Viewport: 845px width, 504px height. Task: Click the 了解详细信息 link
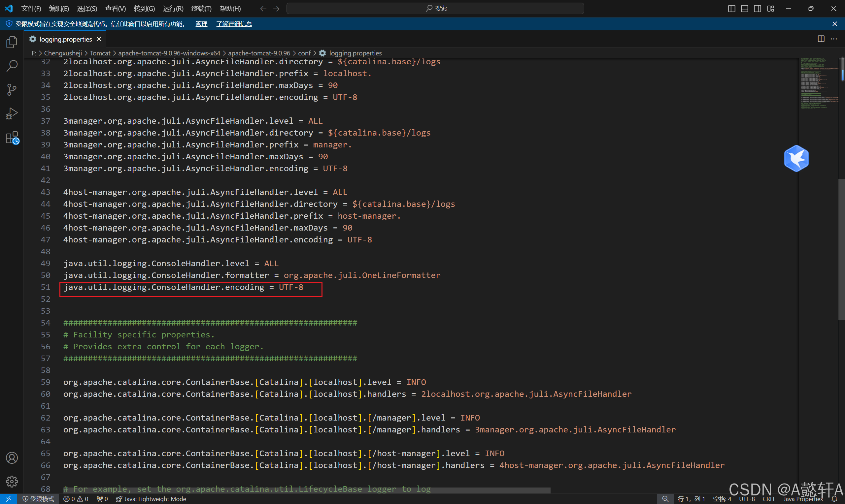click(x=234, y=24)
